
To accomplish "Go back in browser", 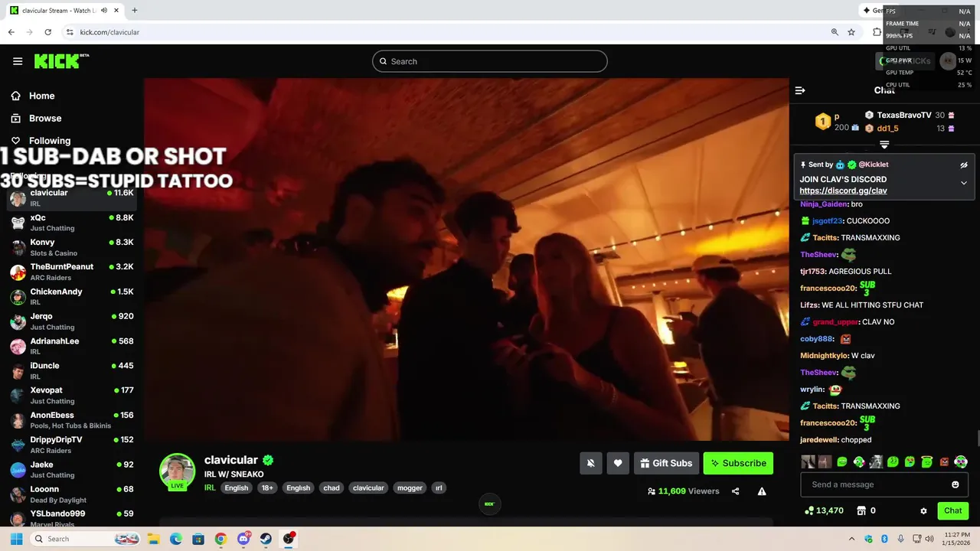I will (11, 32).
